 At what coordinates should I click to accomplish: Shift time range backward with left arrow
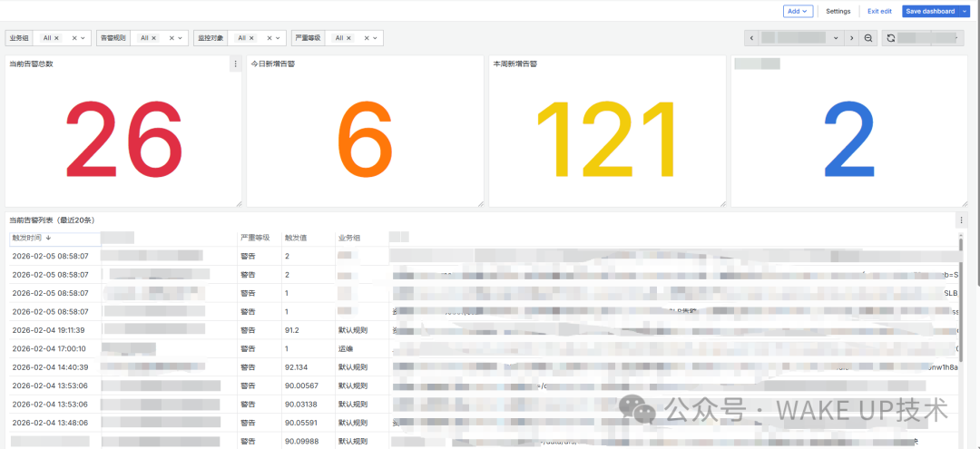(752, 38)
